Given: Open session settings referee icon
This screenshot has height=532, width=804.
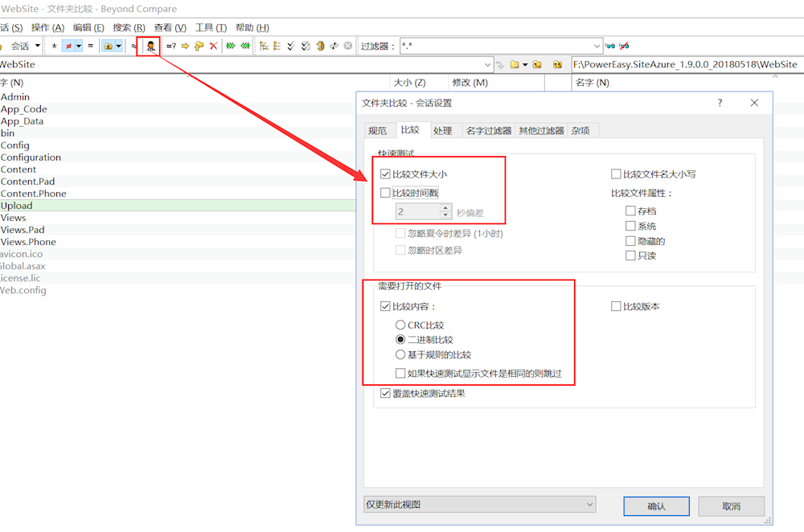Looking at the screenshot, I should point(149,47).
